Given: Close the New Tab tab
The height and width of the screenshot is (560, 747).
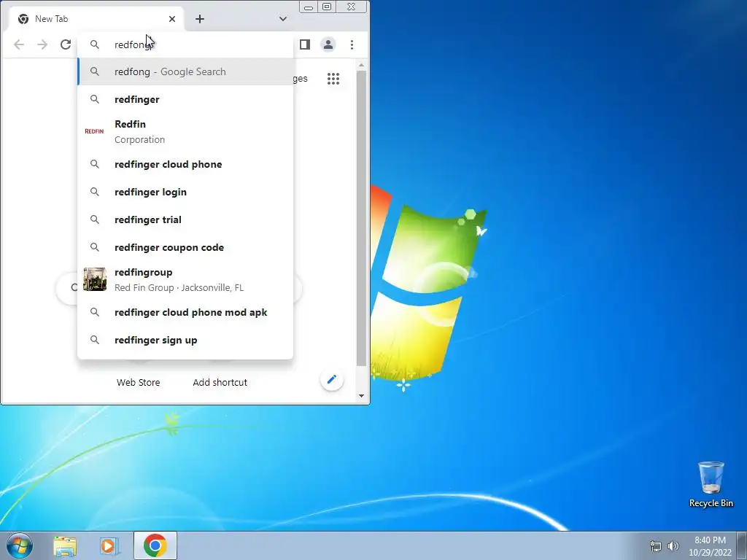Looking at the screenshot, I should [x=172, y=19].
